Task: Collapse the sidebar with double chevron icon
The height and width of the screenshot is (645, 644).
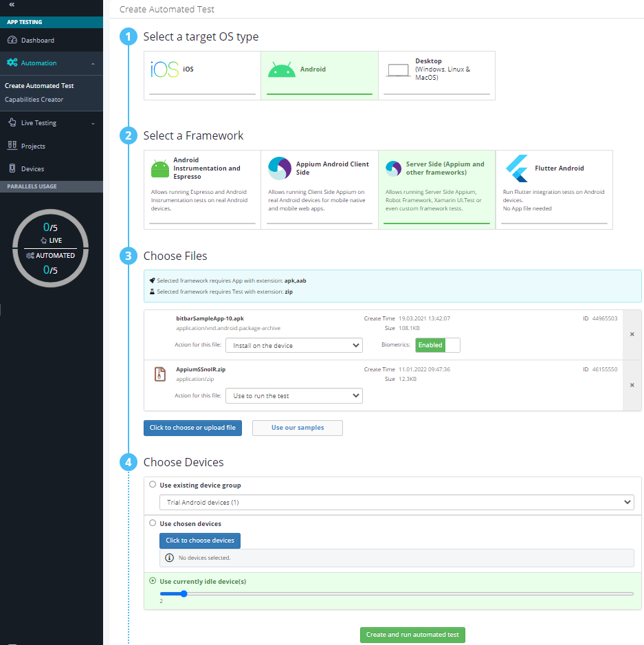Action: (12, 4)
